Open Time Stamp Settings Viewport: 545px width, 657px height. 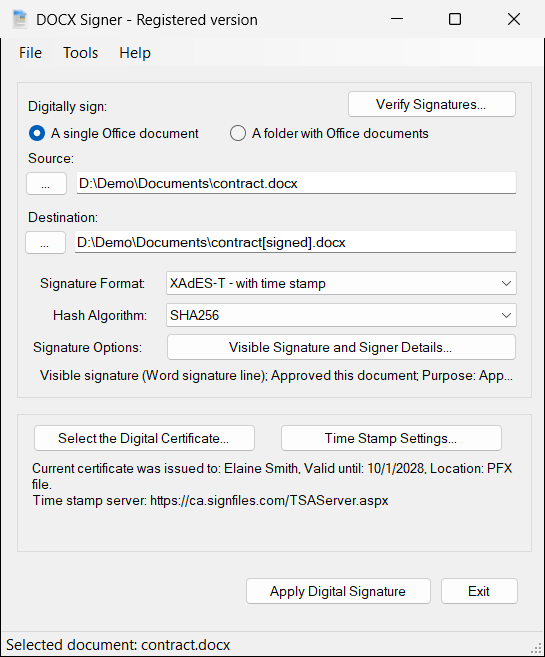pos(391,438)
